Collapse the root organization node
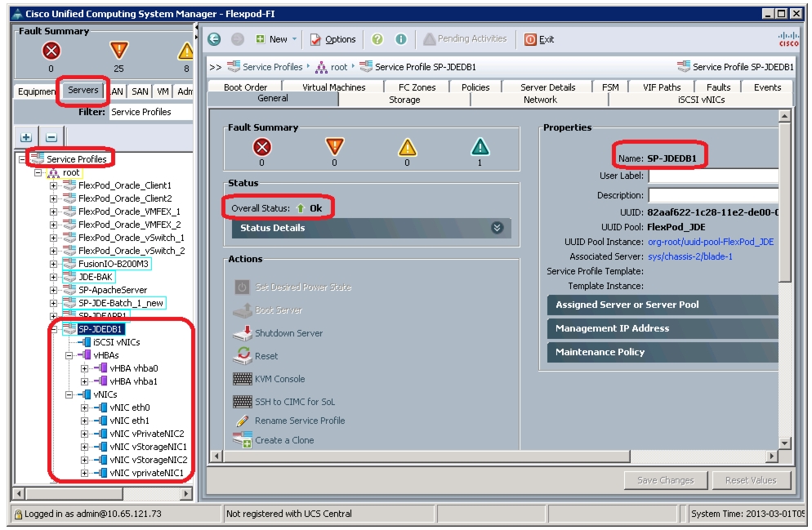Viewport: 812px width, 530px height. coord(38,172)
